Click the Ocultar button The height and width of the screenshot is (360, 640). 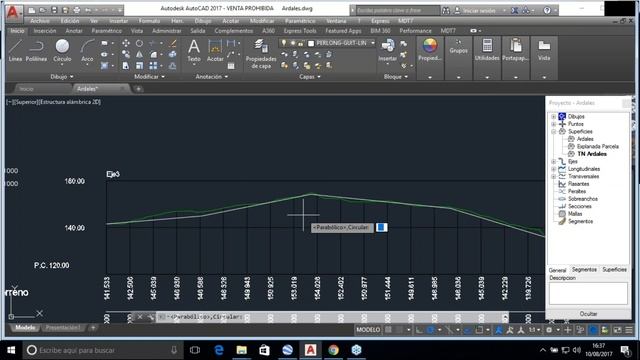(x=588, y=314)
